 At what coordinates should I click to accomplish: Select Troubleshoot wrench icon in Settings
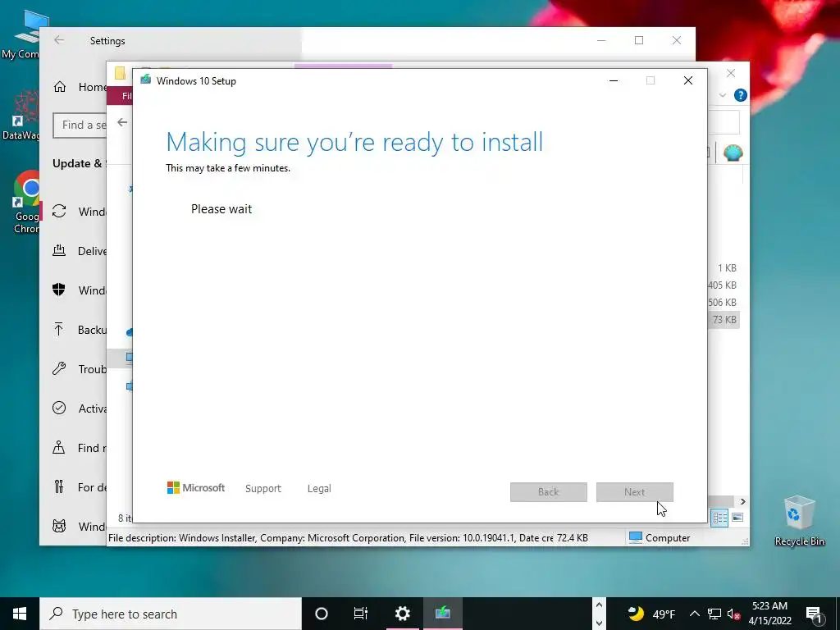coord(59,368)
